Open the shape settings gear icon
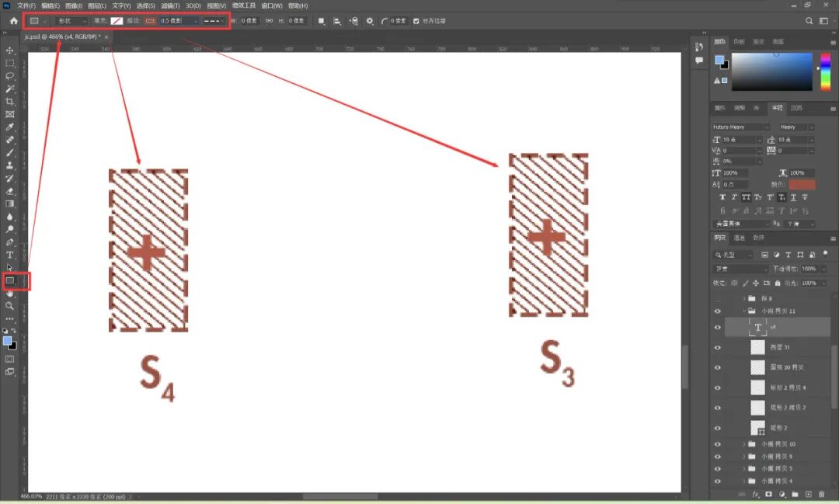The height and width of the screenshot is (504, 839). tap(370, 21)
